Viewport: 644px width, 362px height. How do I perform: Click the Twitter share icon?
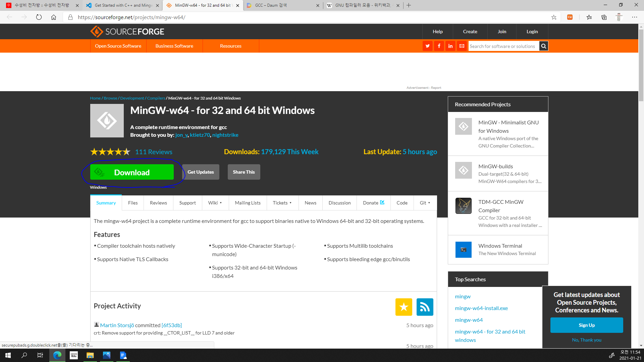click(x=427, y=46)
